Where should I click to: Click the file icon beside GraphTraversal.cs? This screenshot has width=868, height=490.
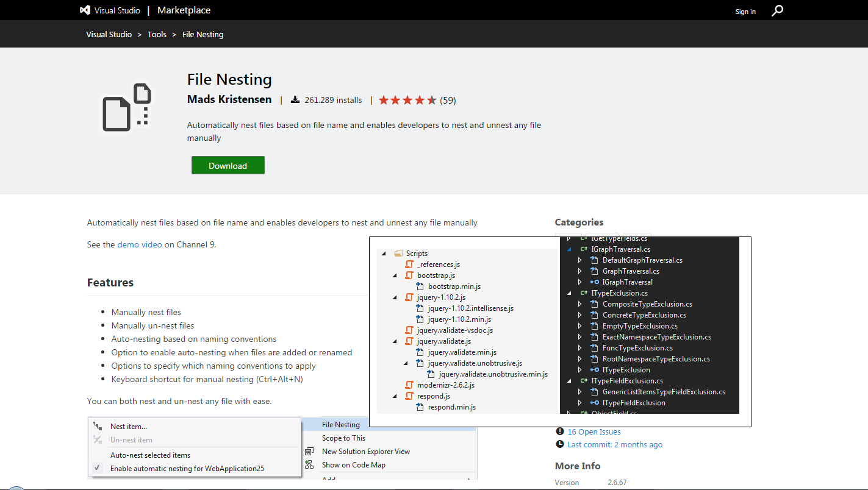pyautogui.click(x=595, y=271)
